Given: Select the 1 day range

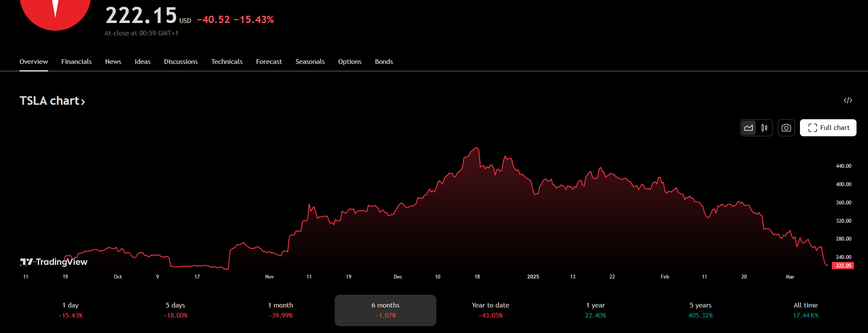Looking at the screenshot, I should (71, 310).
